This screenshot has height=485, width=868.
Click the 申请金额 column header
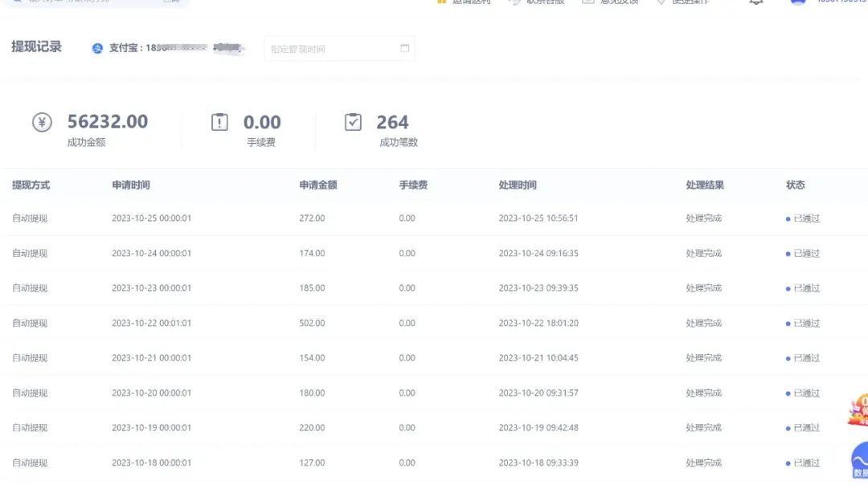[318, 185]
